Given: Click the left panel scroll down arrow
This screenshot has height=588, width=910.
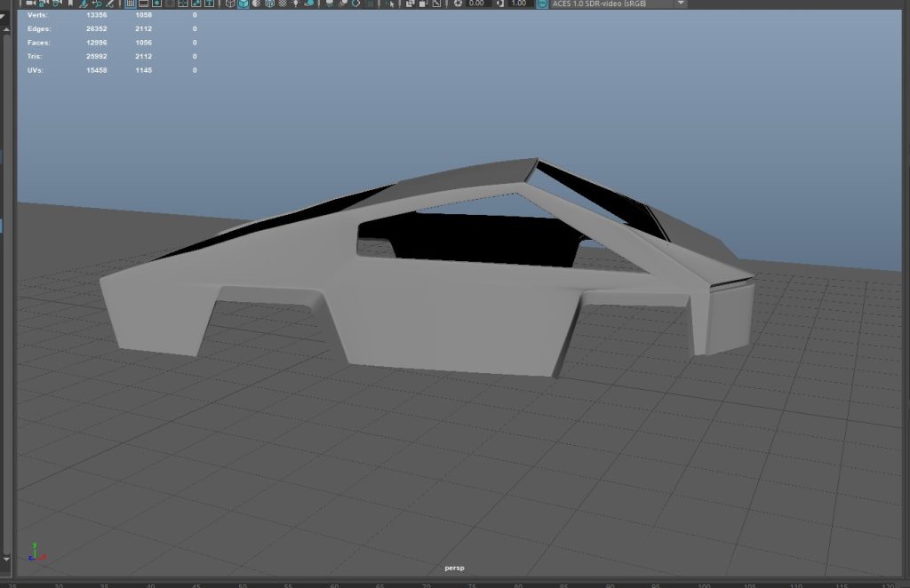Looking at the screenshot, I should pos(6,559).
